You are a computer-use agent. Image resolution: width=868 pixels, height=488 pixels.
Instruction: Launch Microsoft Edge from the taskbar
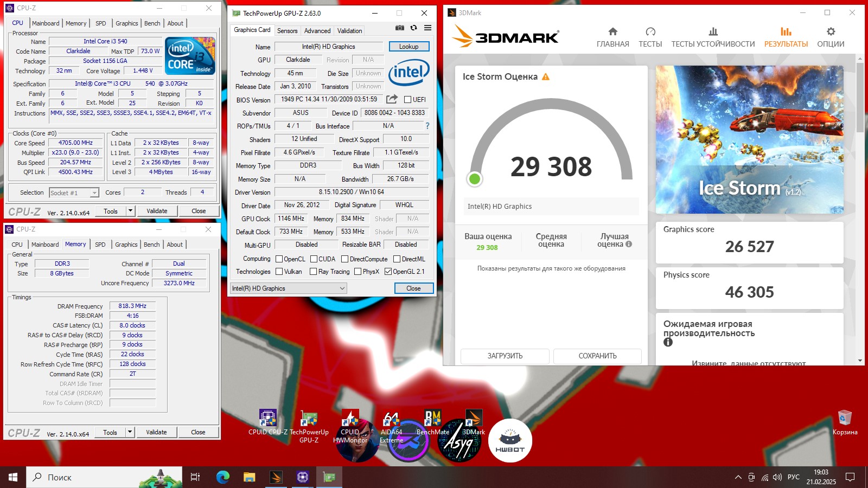[x=222, y=477]
